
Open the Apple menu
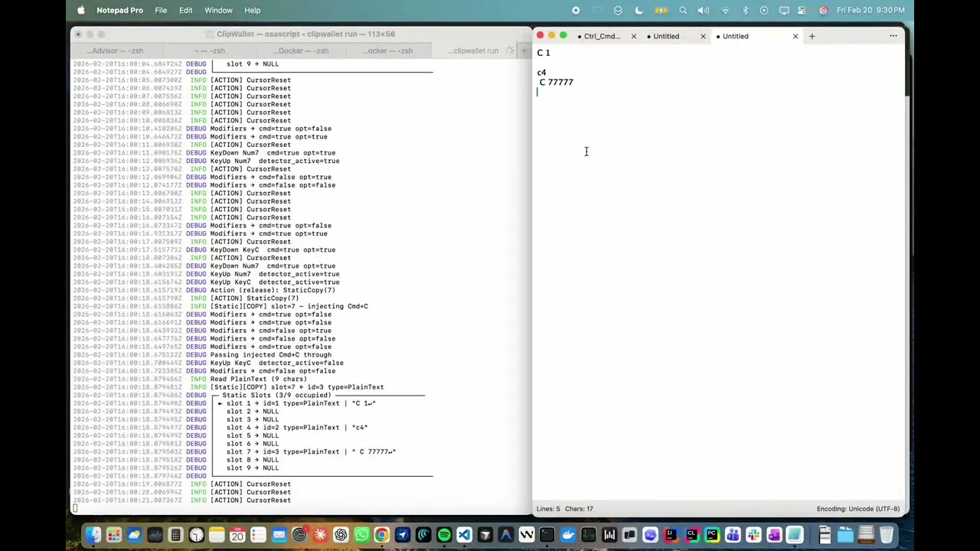click(x=81, y=10)
